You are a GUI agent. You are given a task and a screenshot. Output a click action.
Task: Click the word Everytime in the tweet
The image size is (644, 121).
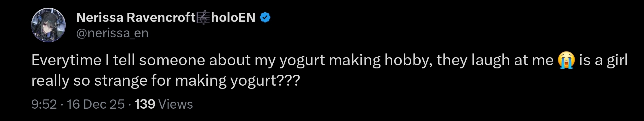pos(66,61)
